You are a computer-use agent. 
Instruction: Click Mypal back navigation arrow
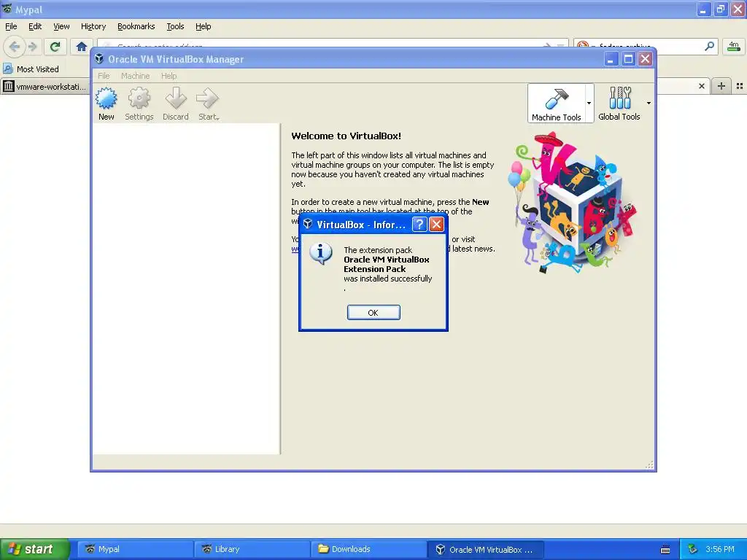(x=15, y=47)
